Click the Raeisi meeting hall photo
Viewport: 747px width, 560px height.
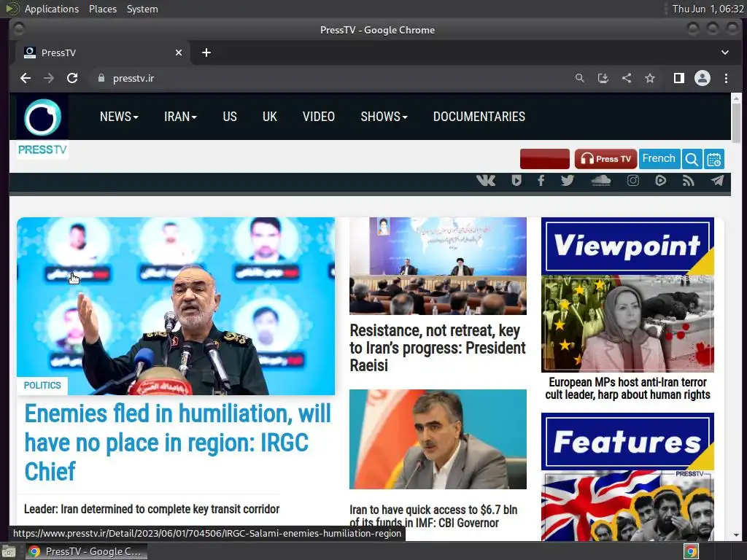tap(438, 265)
